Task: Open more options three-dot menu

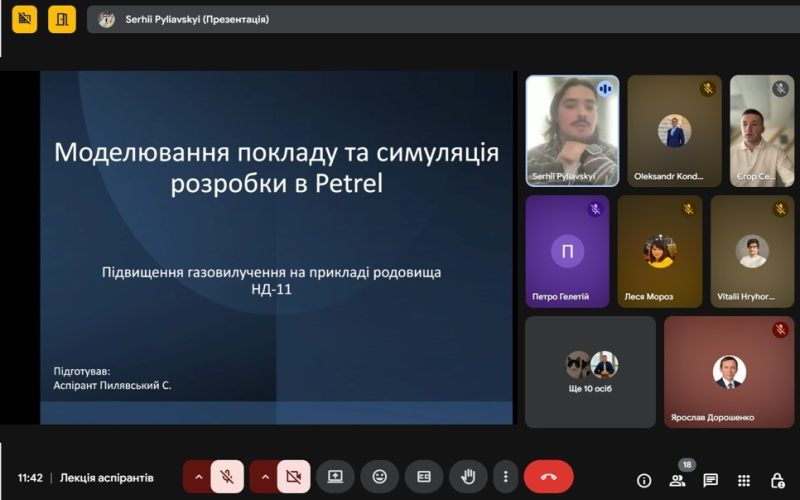Action: click(506, 477)
